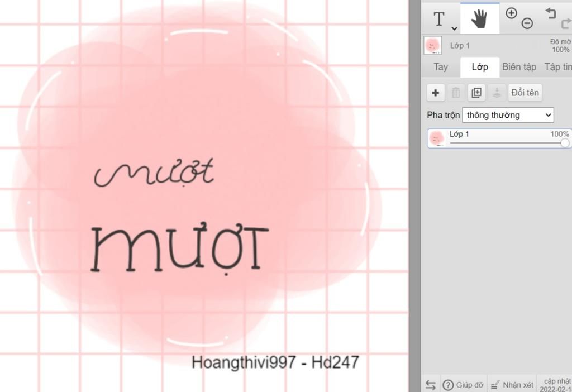The width and height of the screenshot is (572, 392).
Task: Open Giúp đỡ help
Action: click(463, 385)
